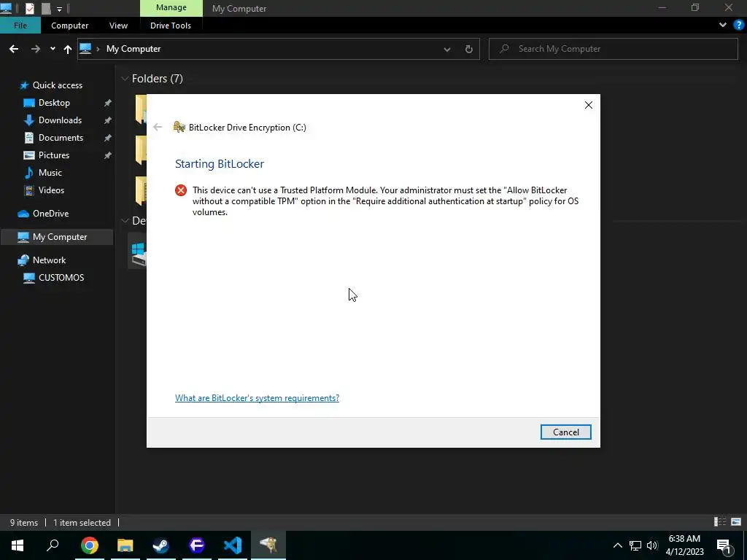Expand the ribbon with the chevron arrow

[722, 26]
